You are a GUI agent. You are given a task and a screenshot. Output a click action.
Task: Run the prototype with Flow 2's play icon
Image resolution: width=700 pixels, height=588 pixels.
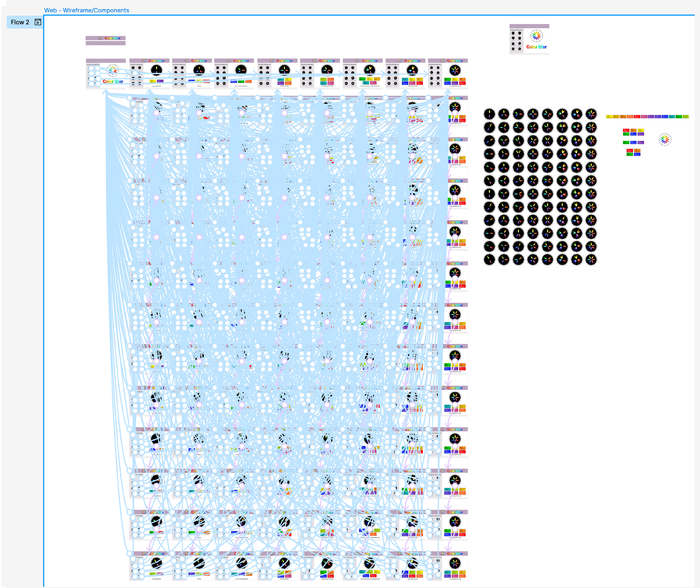click(38, 22)
